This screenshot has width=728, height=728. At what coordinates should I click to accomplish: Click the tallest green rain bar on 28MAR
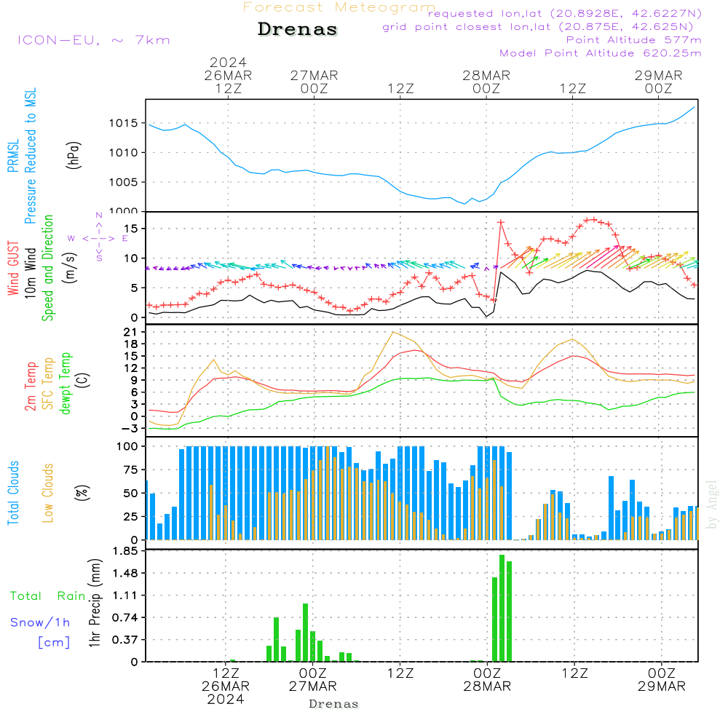pyautogui.click(x=502, y=608)
